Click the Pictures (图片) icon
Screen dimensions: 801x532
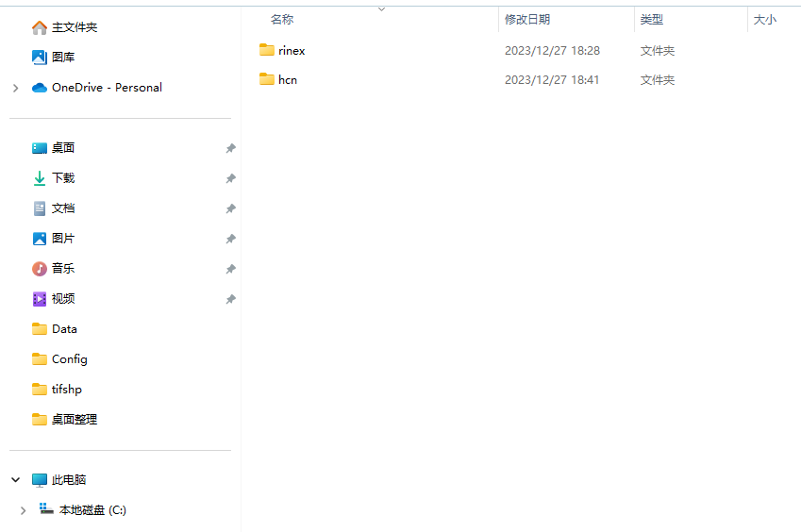point(40,239)
